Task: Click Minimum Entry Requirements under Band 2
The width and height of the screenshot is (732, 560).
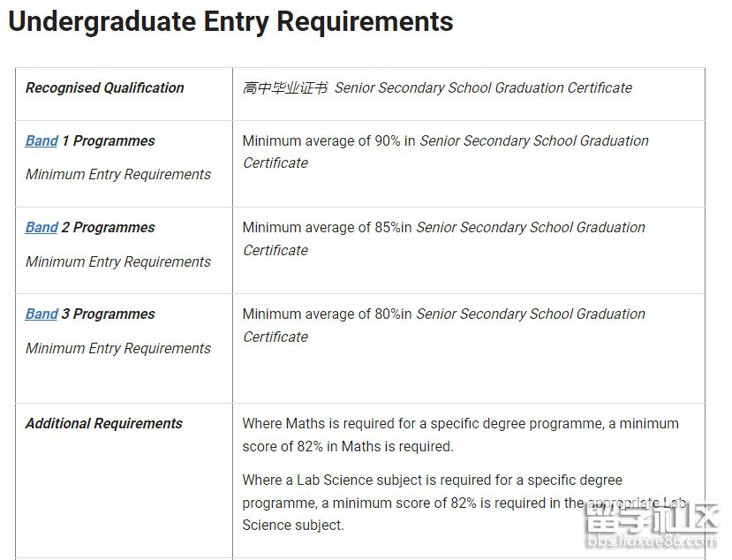Action: pyautogui.click(x=118, y=262)
